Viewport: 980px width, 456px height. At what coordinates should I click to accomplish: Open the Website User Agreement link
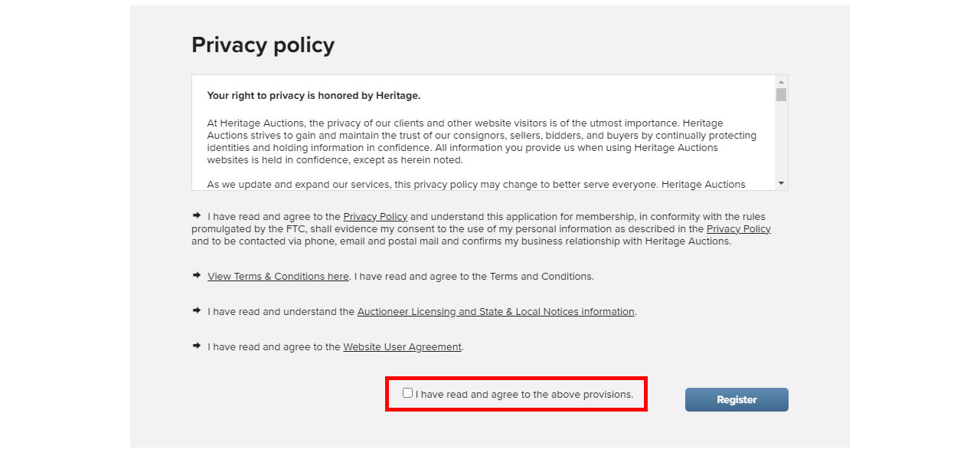pyautogui.click(x=402, y=347)
